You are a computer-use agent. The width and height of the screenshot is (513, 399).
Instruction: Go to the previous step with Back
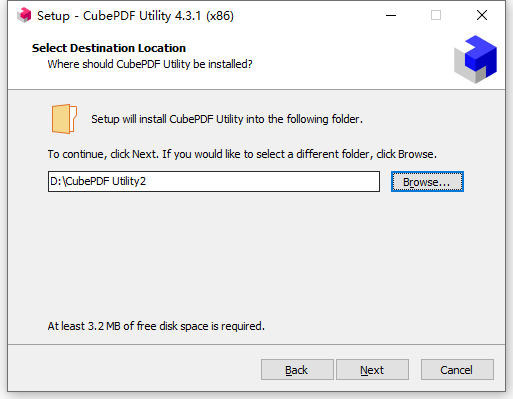click(297, 369)
